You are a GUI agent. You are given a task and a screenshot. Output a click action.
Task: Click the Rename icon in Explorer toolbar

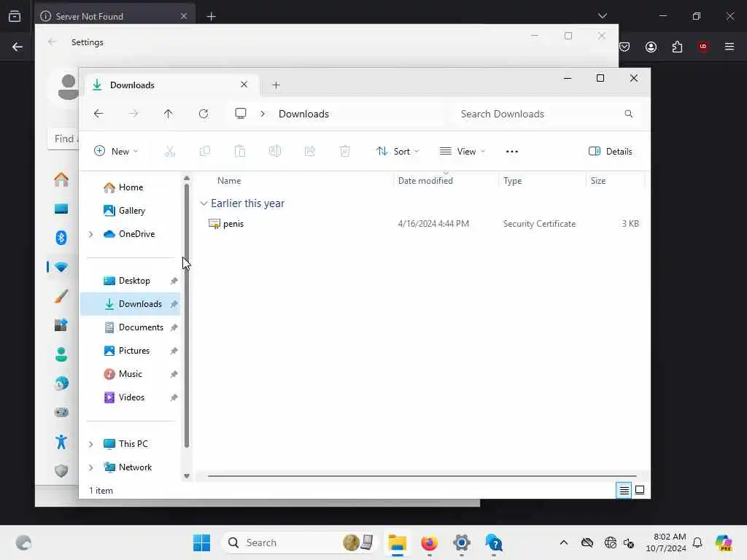coord(275,152)
